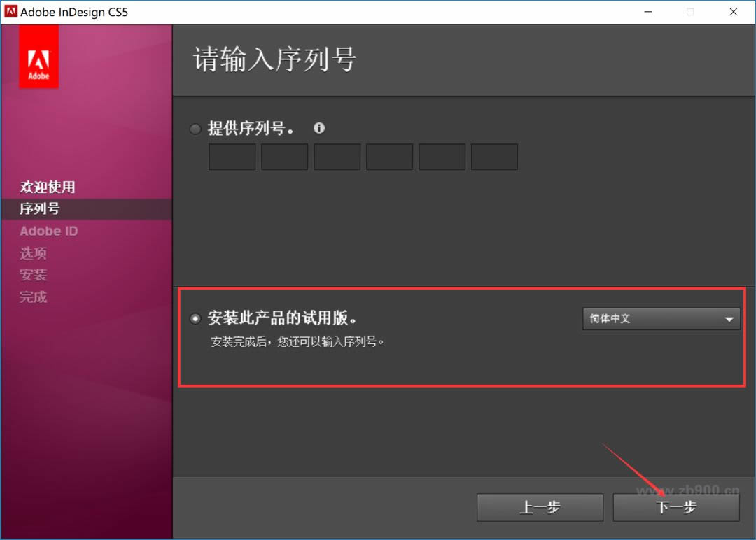The height and width of the screenshot is (540, 756).
Task: Click the first serial number field
Action: (x=232, y=157)
